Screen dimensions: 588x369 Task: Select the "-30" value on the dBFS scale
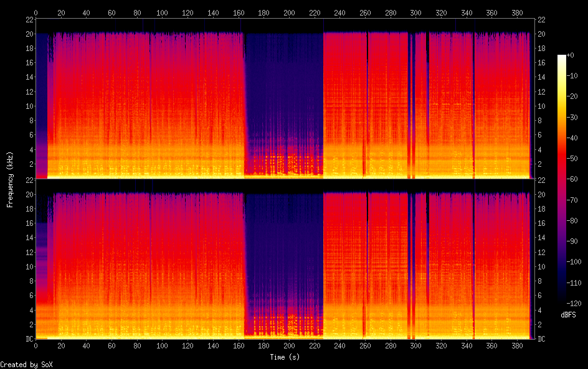572,117
